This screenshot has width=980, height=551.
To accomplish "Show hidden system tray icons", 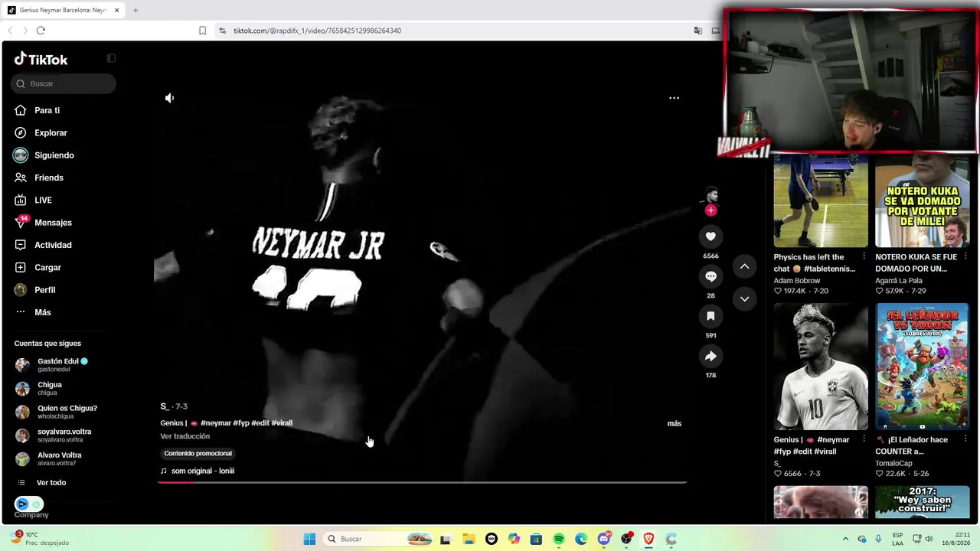I will [x=845, y=539].
